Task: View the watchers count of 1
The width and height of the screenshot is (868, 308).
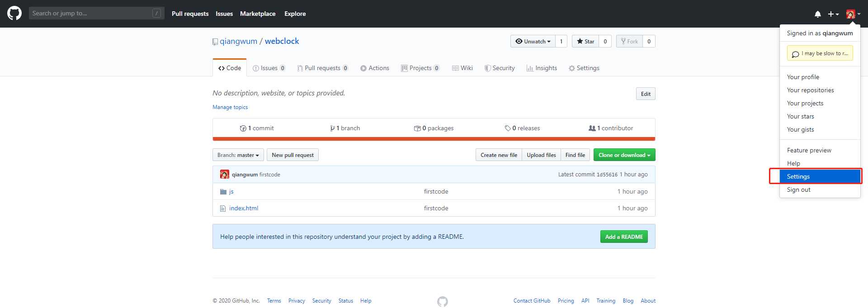Action: tap(561, 41)
